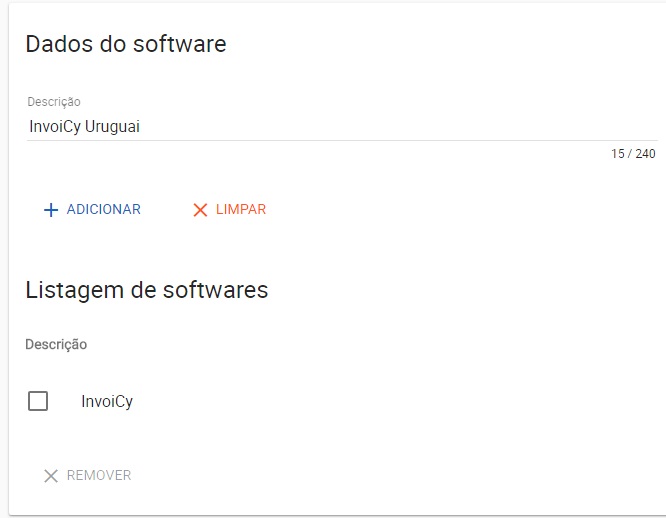The width and height of the screenshot is (666, 518).
Task: Click the orange X icon beside LIMPAR
Action: (200, 210)
